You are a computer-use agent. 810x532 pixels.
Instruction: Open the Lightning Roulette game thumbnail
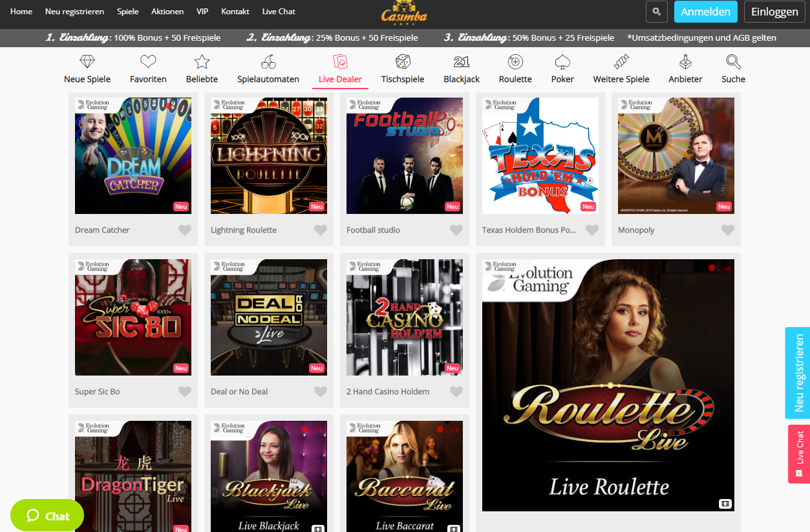coord(269,156)
